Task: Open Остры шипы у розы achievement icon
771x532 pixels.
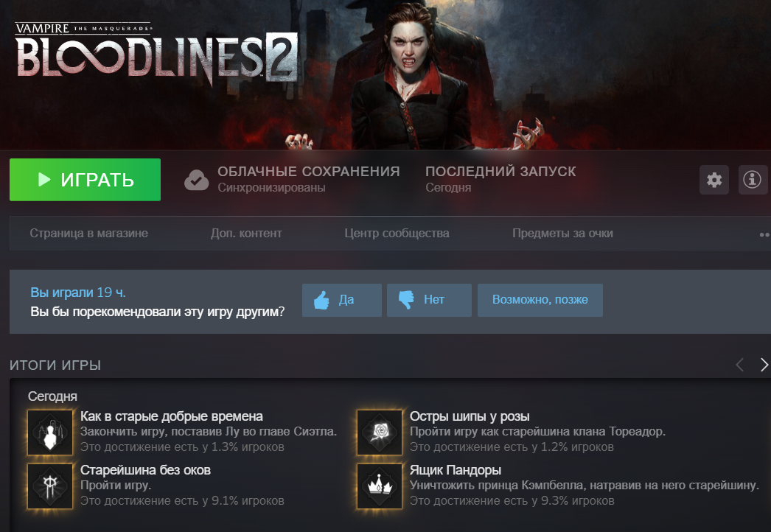Action: pos(380,433)
